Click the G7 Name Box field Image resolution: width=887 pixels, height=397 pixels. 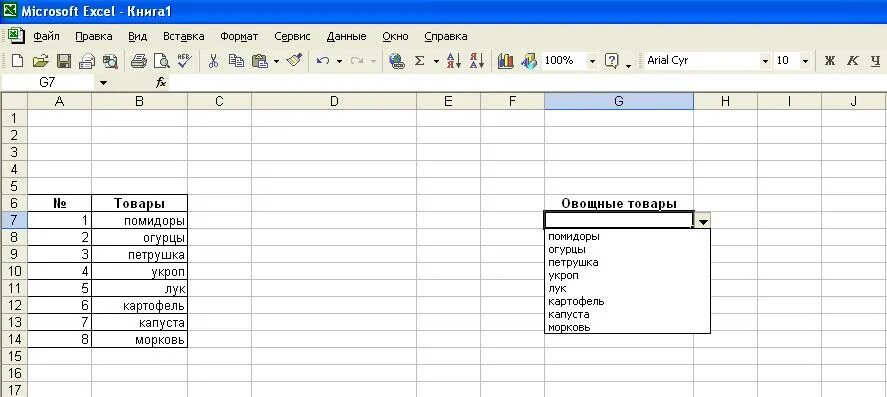point(48,83)
